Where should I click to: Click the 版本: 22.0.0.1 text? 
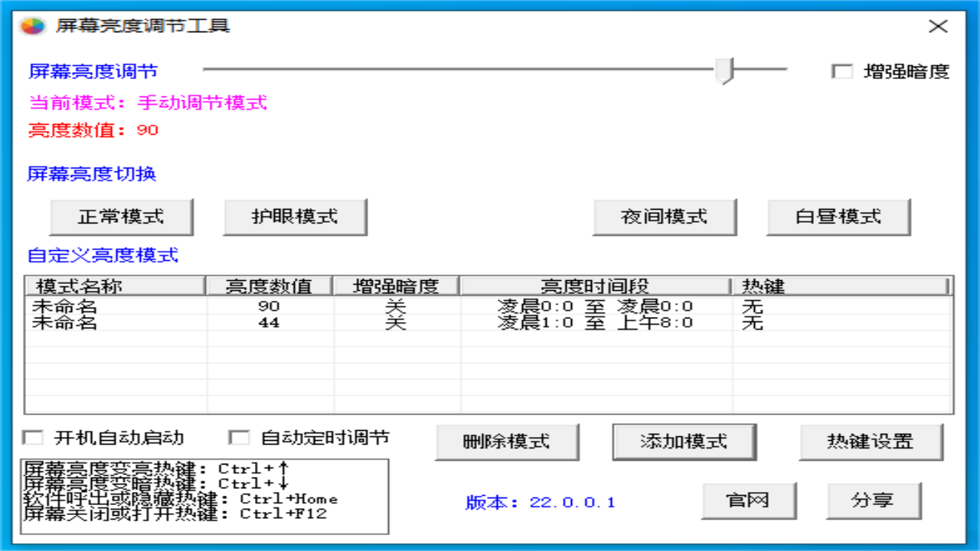(x=541, y=503)
